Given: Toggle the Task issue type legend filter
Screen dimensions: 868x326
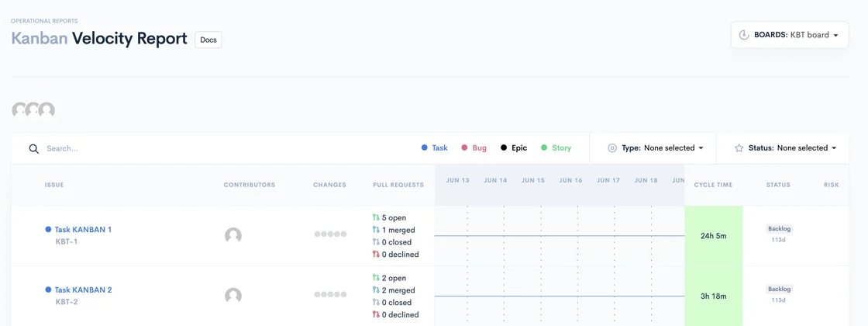Looking at the screenshot, I should (435, 148).
